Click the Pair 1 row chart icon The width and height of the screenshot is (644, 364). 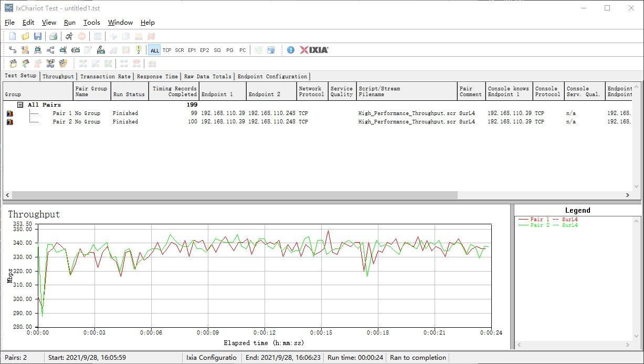click(10, 113)
